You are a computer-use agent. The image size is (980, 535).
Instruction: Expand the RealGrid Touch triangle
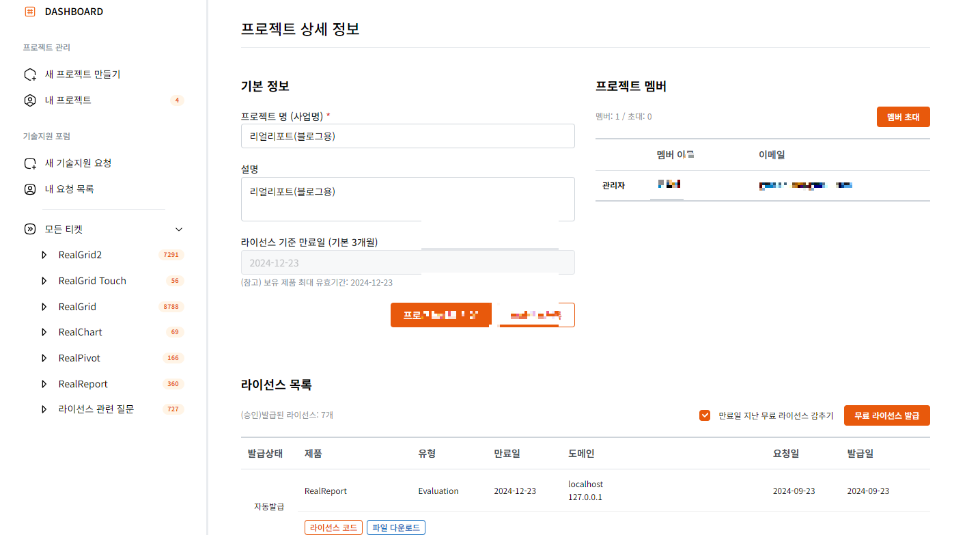(x=44, y=281)
